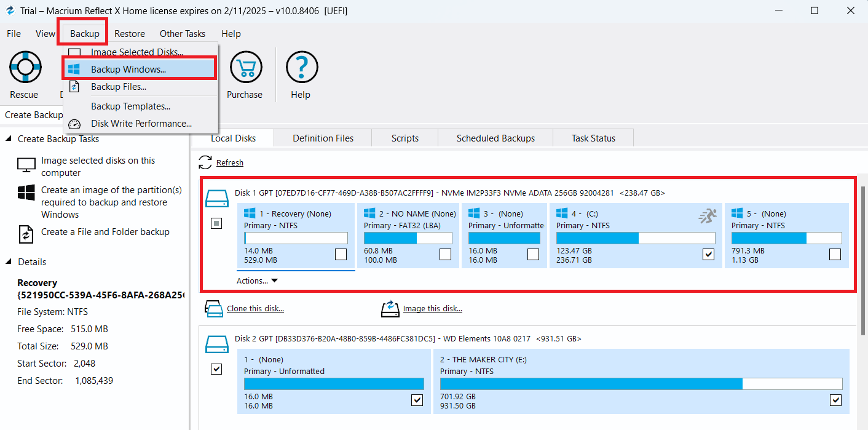Switch to the Definition Files tab

tap(323, 138)
